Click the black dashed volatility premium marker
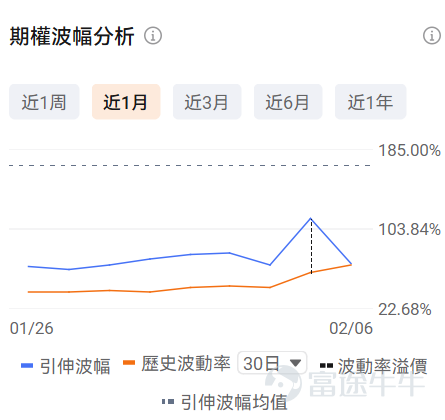Image resolution: width=445 pixels, height=420 pixels. [311, 246]
